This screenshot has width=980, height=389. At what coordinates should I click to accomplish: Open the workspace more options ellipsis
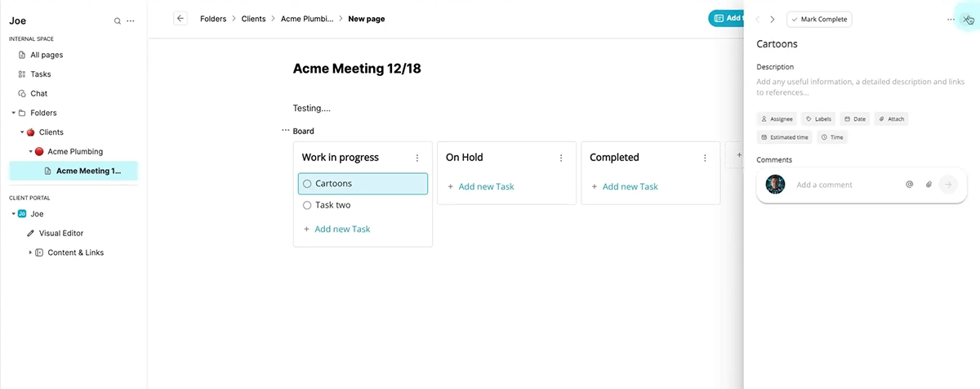pos(131,21)
